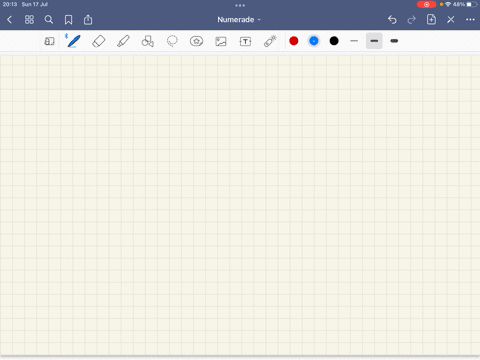Image resolution: width=480 pixels, height=360 pixels.
Task: Open the Elements sticker tool
Action: pos(196,41)
